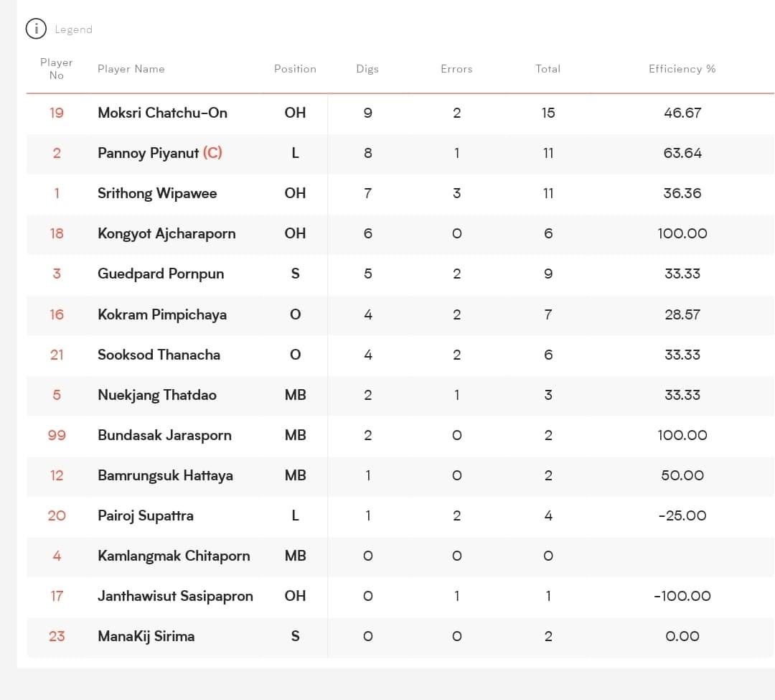
Task: Click jersey number 21 for Sooksod
Action: point(57,355)
